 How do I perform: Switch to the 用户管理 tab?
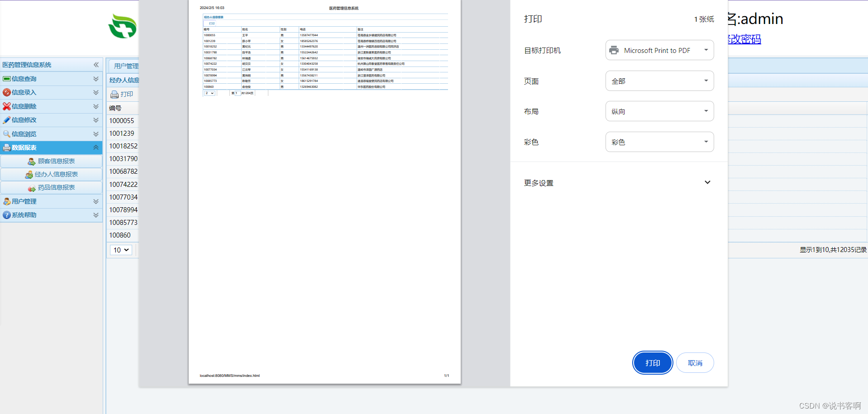[x=124, y=66]
